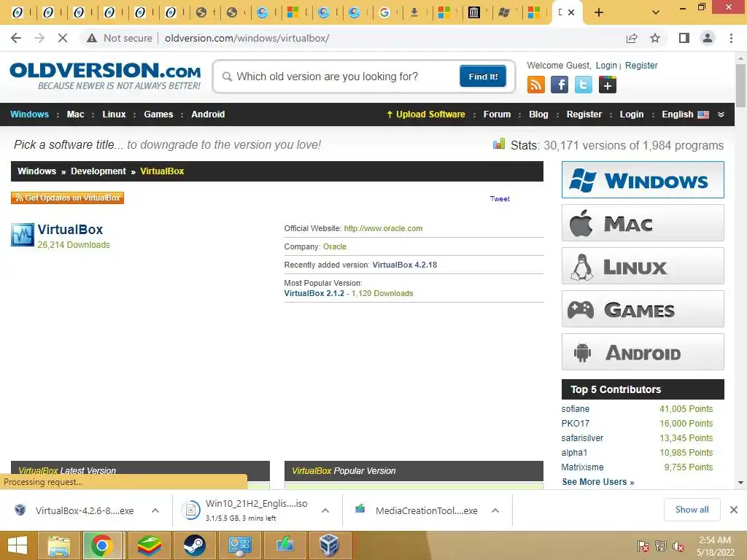The width and height of the screenshot is (747, 560).
Task: Open the Android platform banner
Action: [x=643, y=352]
